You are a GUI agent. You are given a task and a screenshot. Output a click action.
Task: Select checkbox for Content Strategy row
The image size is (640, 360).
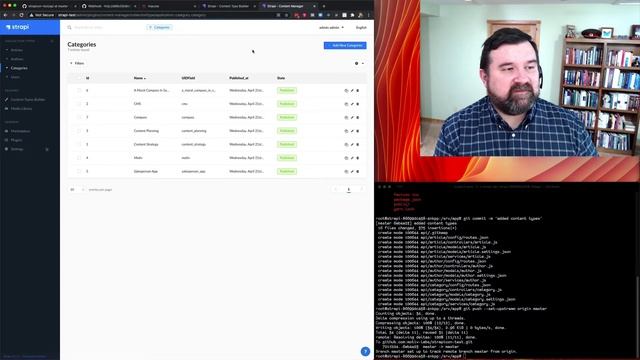click(79, 144)
